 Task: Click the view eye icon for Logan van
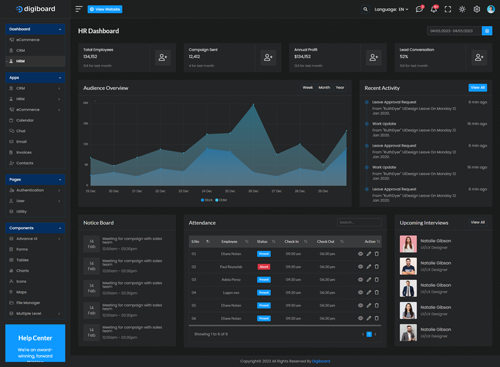[360, 292]
